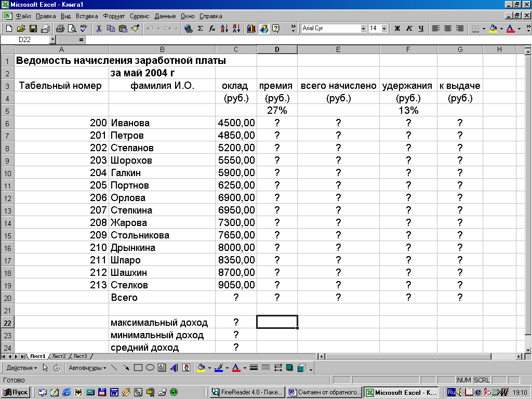Expand the font size 14 dropdown
The height and width of the screenshot is (399, 532).
pos(384,29)
